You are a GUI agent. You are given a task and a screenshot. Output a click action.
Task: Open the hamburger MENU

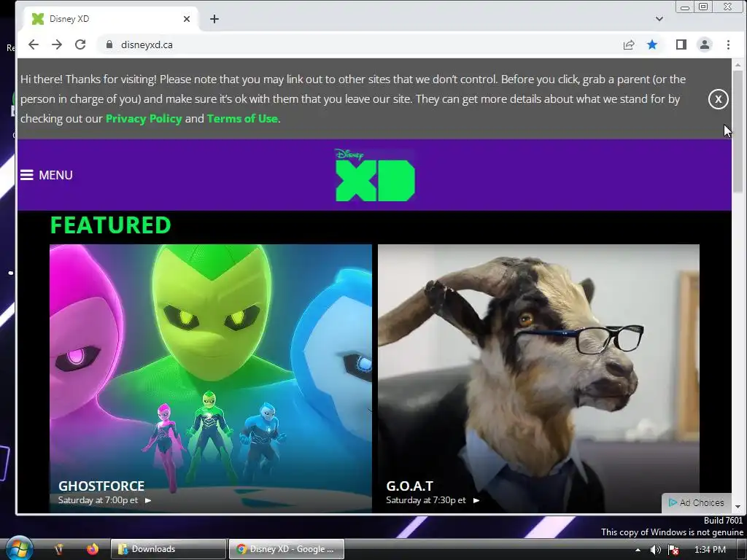click(x=47, y=175)
